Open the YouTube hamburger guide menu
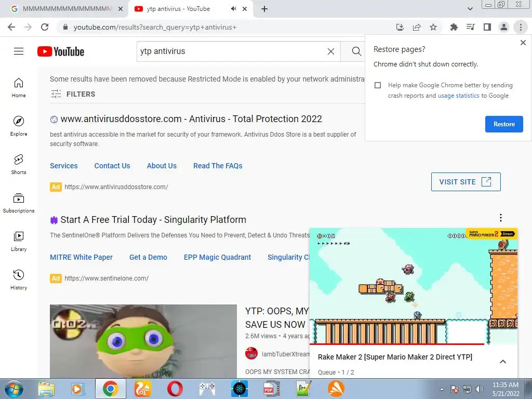Image resolution: width=532 pixels, height=399 pixels. click(19, 51)
